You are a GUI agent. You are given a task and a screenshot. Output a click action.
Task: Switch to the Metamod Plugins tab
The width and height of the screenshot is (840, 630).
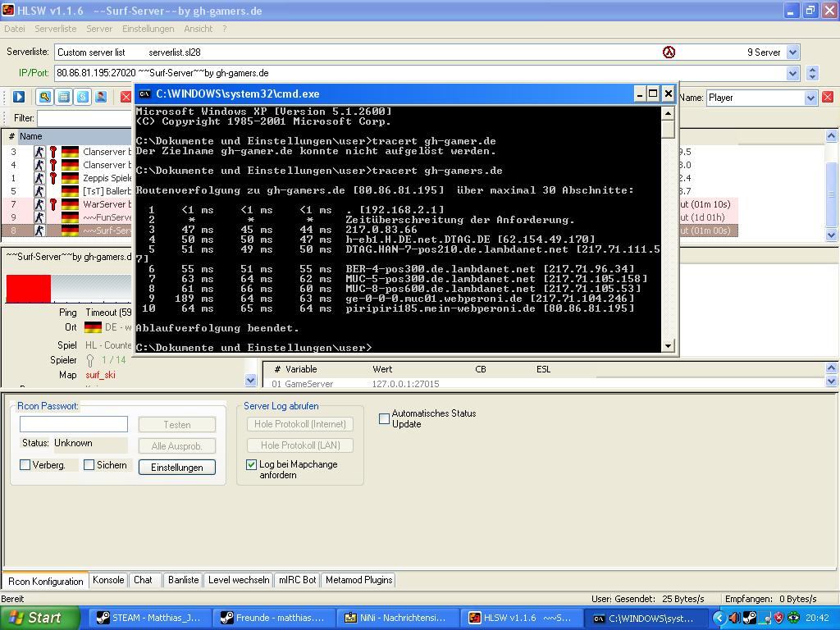point(359,580)
